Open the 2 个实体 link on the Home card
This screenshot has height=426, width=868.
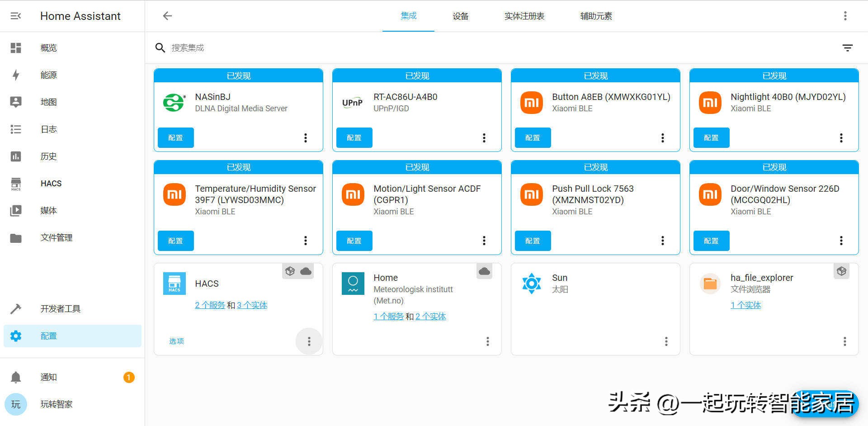coord(430,316)
